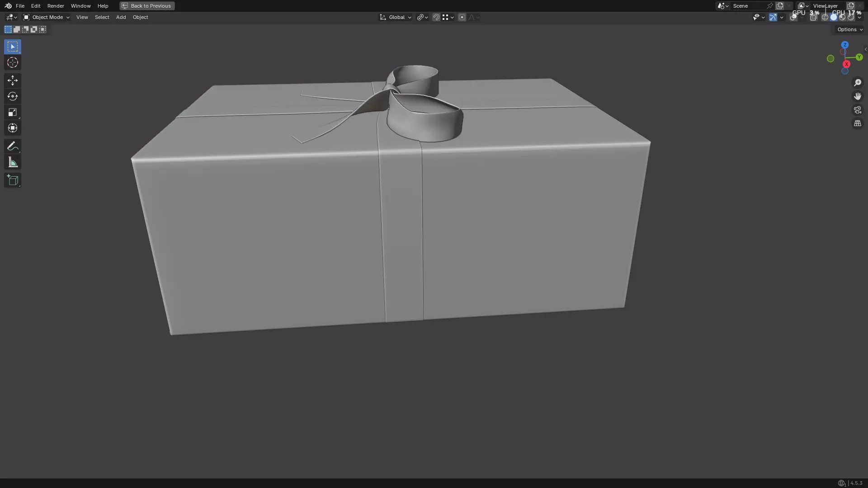Set selection mode to subtract

[x=25, y=29]
